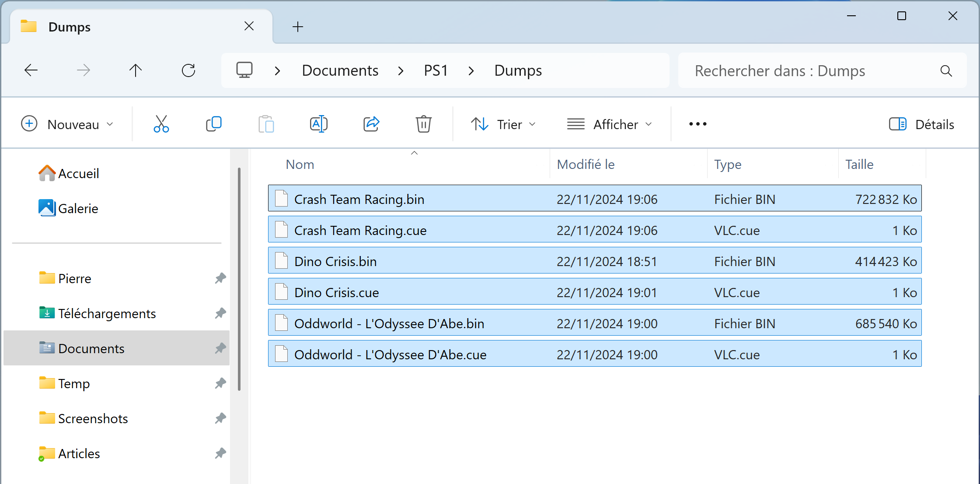Navigate to Documents in the address bar
Image resolution: width=980 pixels, height=484 pixels.
tap(340, 70)
